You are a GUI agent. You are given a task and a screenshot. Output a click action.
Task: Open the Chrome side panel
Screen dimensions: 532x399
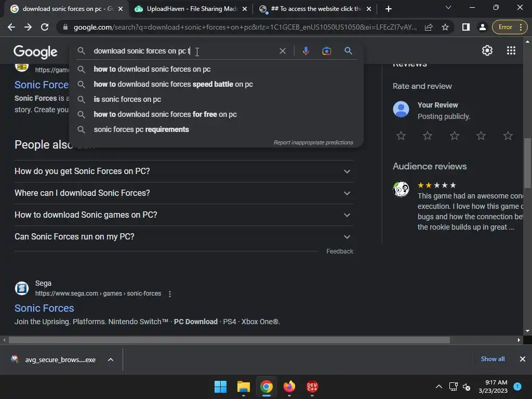click(x=466, y=27)
